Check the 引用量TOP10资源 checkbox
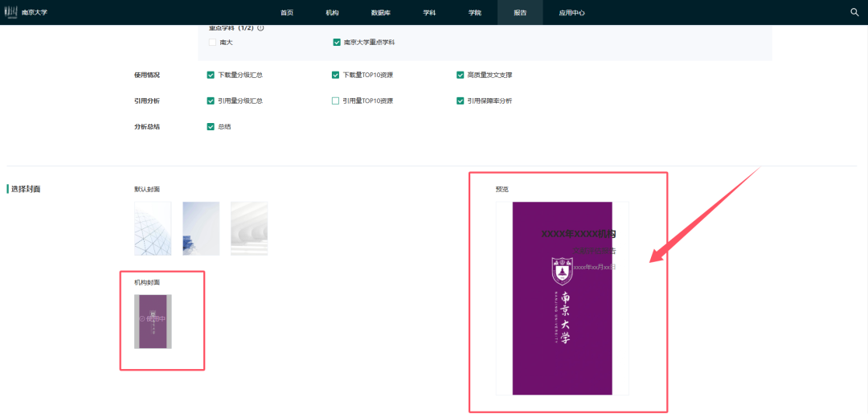The width and height of the screenshot is (868, 414). [336, 100]
